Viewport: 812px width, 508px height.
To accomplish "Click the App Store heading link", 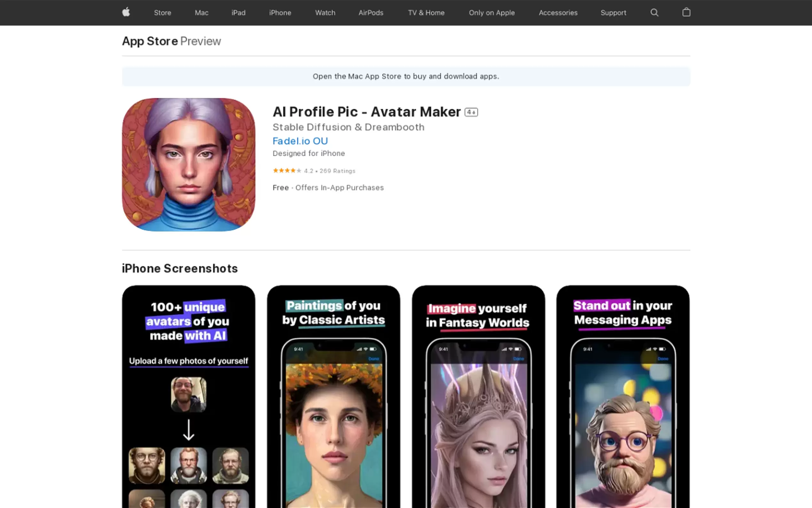I will coord(150,41).
